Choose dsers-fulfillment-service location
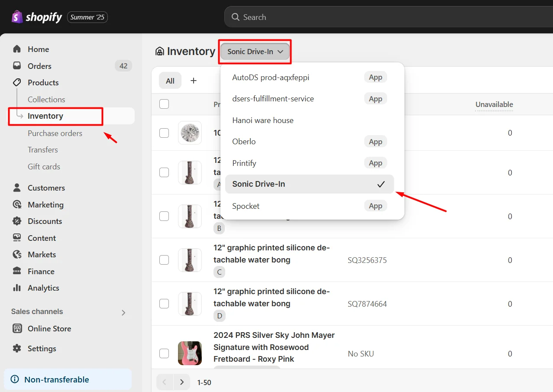This screenshot has height=392, width=553. pos(310,99)
